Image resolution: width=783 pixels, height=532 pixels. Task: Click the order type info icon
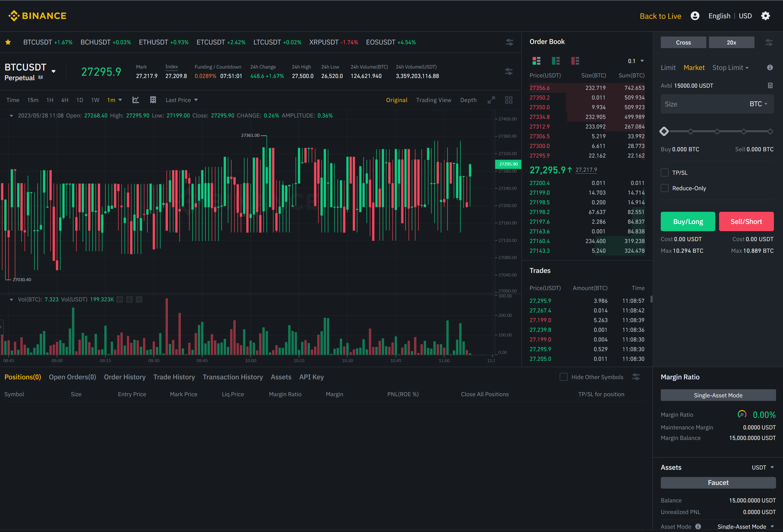(x=770, y=67)
